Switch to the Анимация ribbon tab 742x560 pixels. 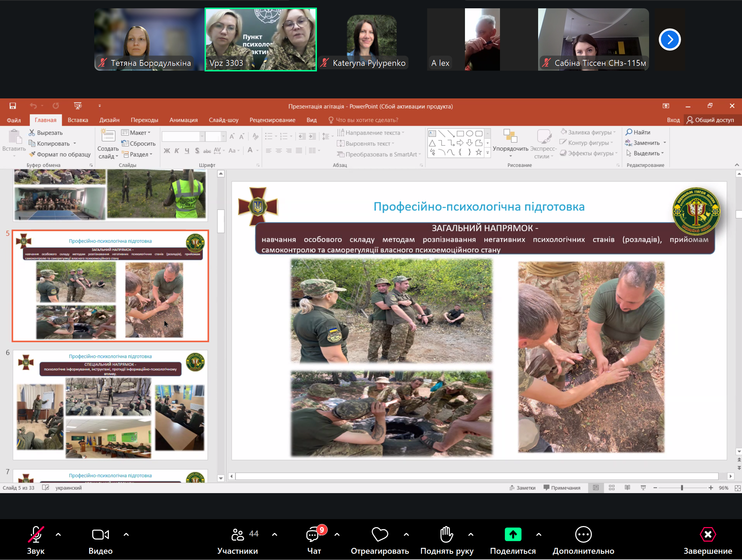tap(183, 120)
